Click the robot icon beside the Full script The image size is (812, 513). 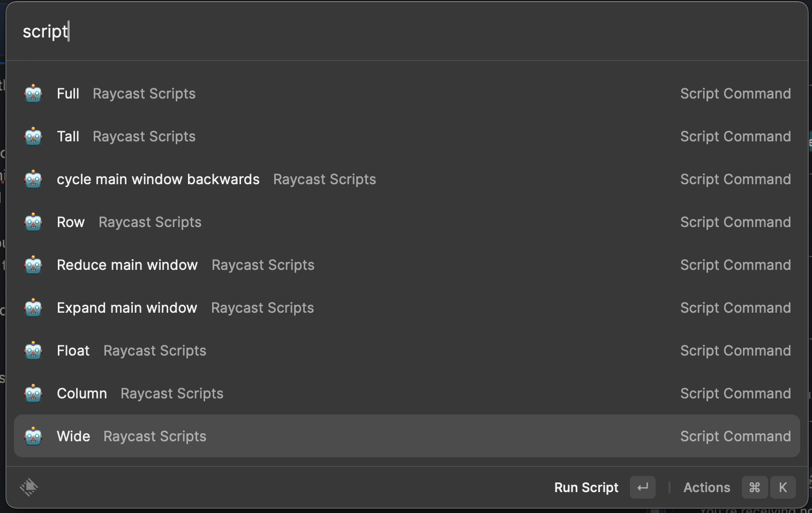[33, 93]
